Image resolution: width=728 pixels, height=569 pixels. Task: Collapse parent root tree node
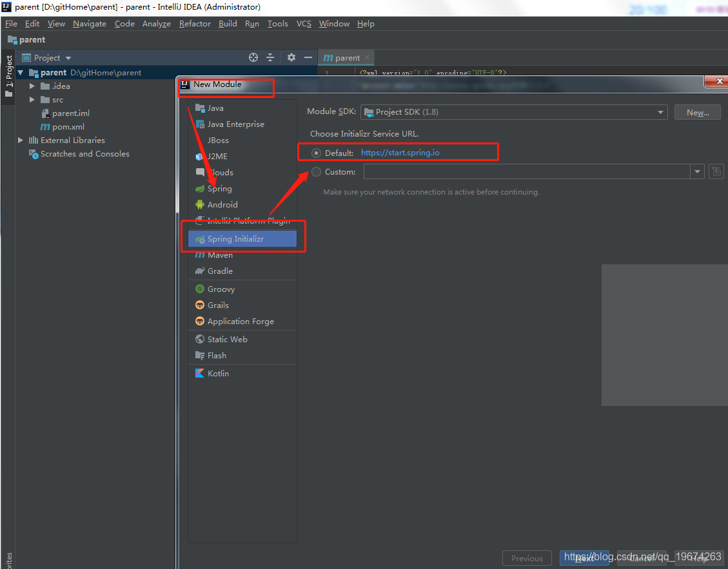tap(21, 73)
